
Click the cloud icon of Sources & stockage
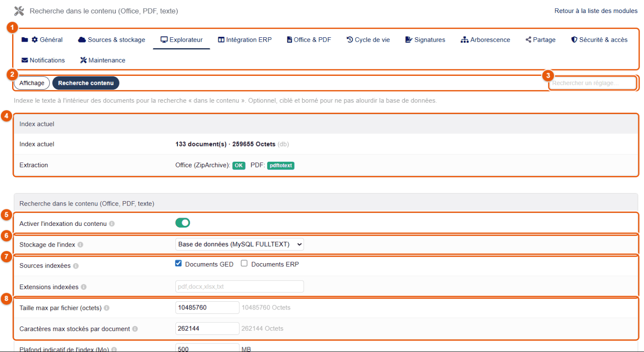[82, 40]
